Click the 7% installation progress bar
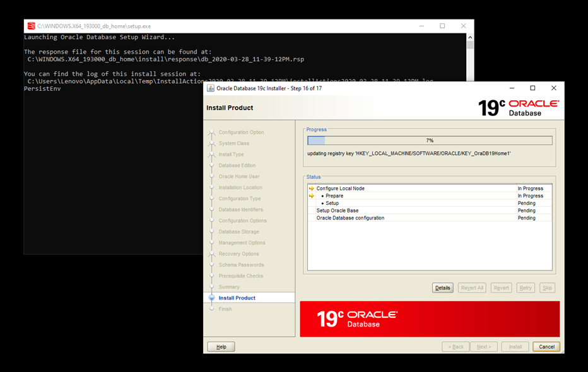This screenshot has height=372, width=588. (x=430, y=141)
